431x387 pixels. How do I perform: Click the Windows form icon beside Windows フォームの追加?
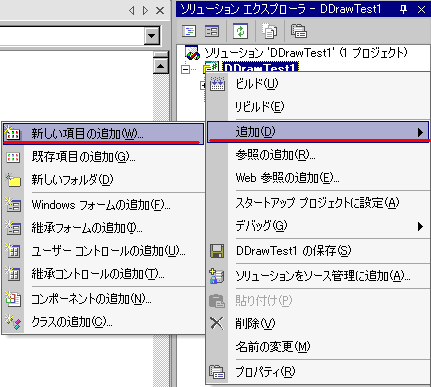[13, 205]
